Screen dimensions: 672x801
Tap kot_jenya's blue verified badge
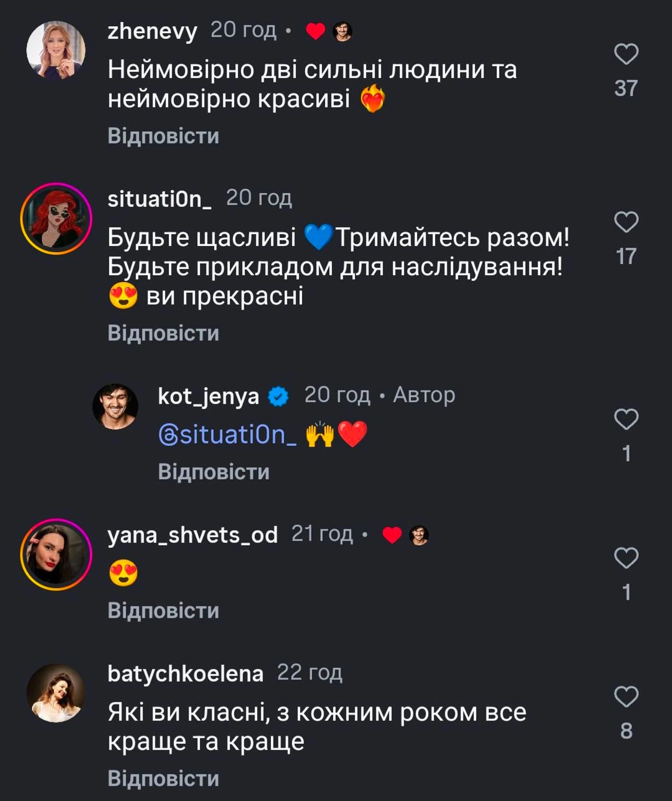[x=278, y=396]
